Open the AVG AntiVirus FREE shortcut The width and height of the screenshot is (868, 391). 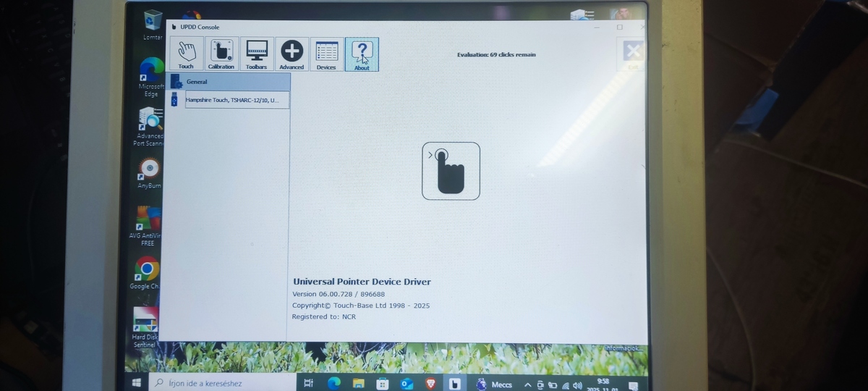click(x=147, y=226)
